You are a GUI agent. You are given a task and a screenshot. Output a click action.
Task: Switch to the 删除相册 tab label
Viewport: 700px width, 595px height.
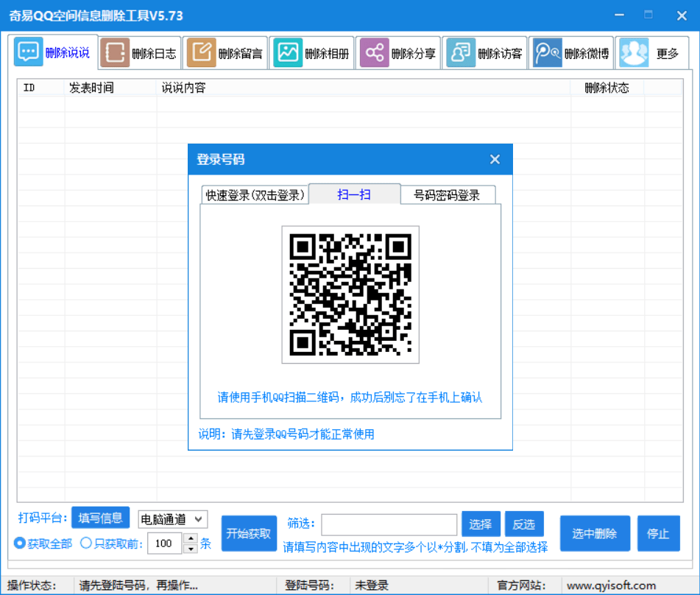tap(327, 54)
